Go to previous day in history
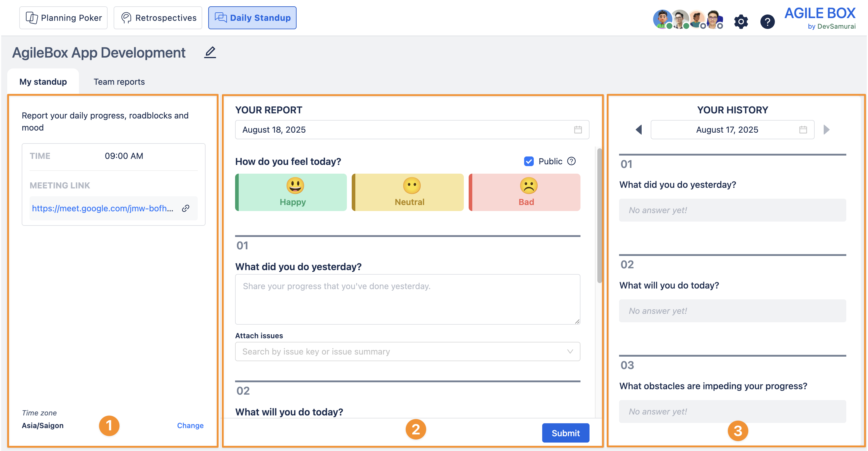Viewport: 868px width, 451px height. click(639, 130)
